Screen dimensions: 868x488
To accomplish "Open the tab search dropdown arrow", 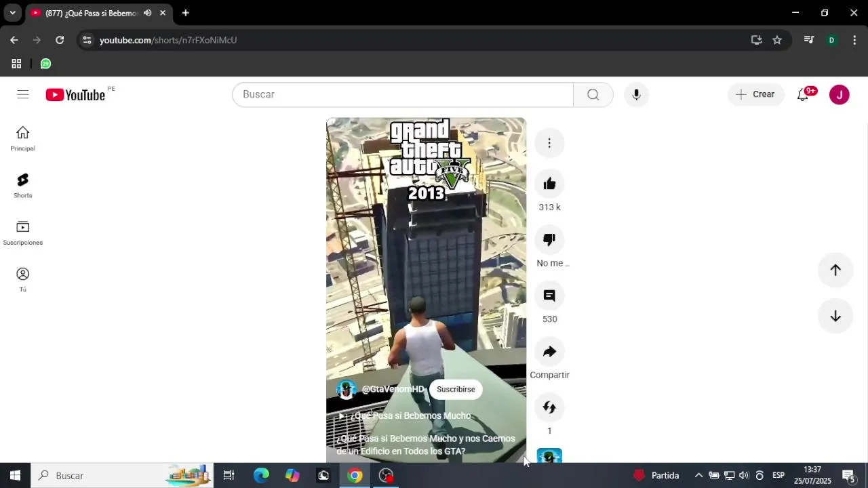I will 12,13.
